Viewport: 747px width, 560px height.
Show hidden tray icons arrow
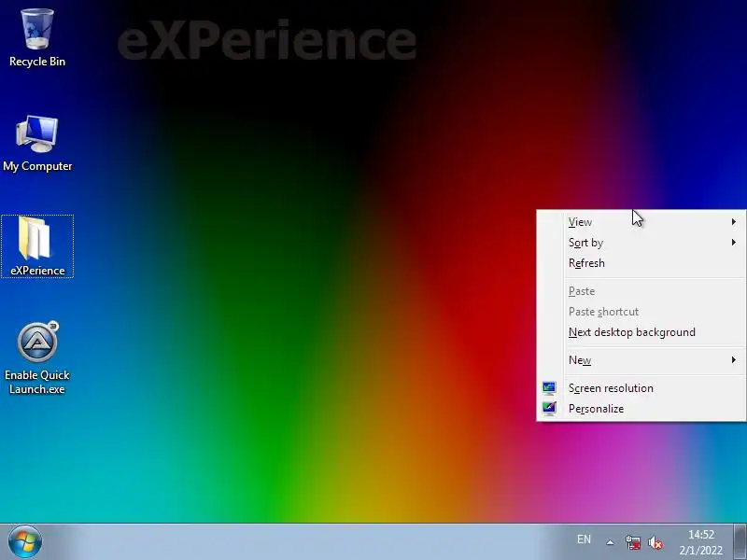pyautogui.click(x=610, y=542)
